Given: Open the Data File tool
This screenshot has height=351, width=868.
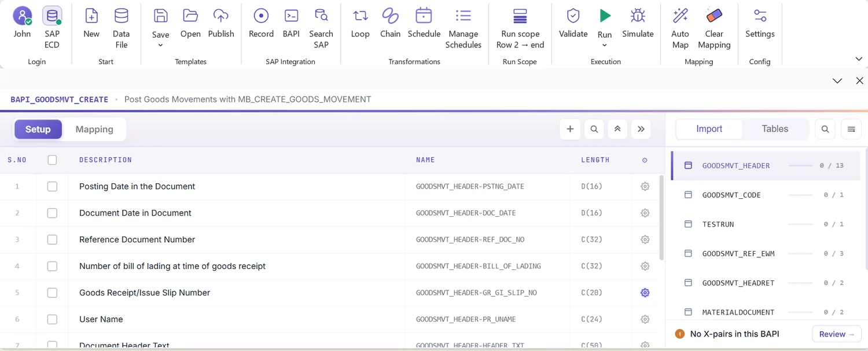Looking at the screenshot, I should click(121, 28).
